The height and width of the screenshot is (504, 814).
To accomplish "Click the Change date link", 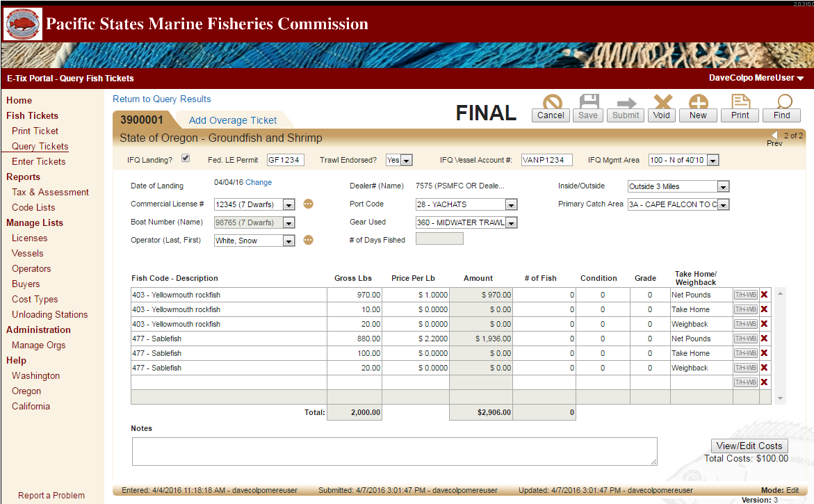I will 259,182.
